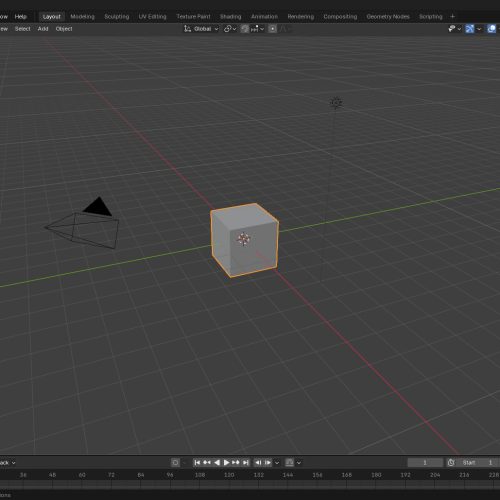Screen dimensions: 500x500
Task: Click the current frame number field
Action: coord(425,462)
